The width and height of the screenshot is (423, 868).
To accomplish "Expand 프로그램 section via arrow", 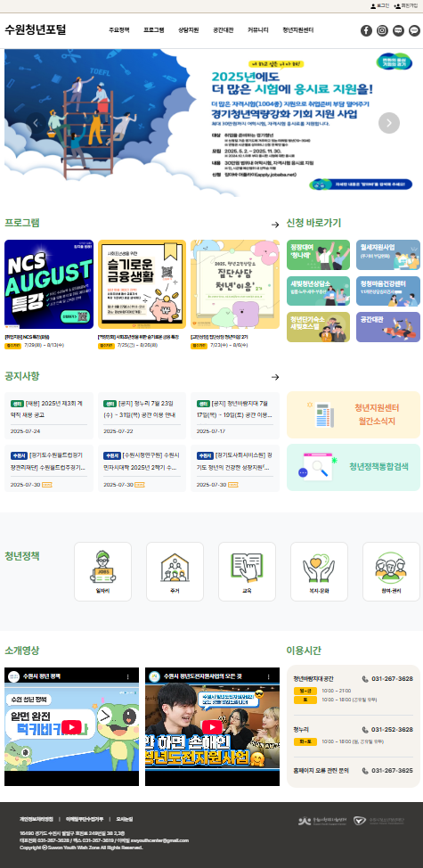I will pyautogui.click(x=275, y=225).
